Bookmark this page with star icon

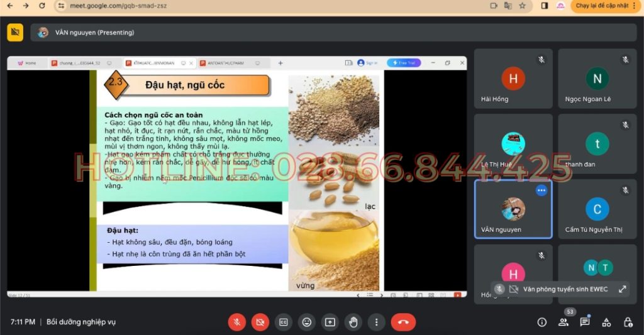(x=522, y=6)
